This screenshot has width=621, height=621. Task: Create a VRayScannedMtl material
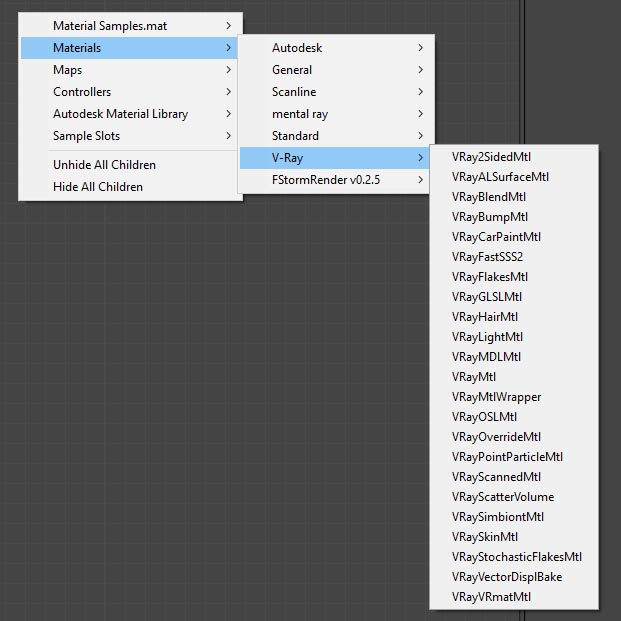click(514, 477)
